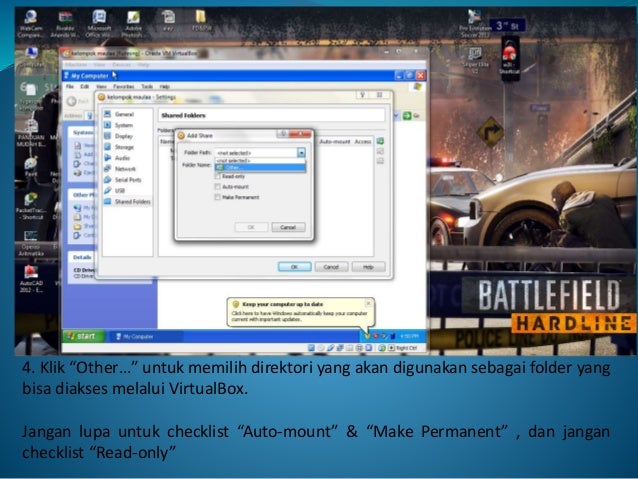Click the edit shared folder icon
This screenshot has width=638, height=479.
[380, 151]
